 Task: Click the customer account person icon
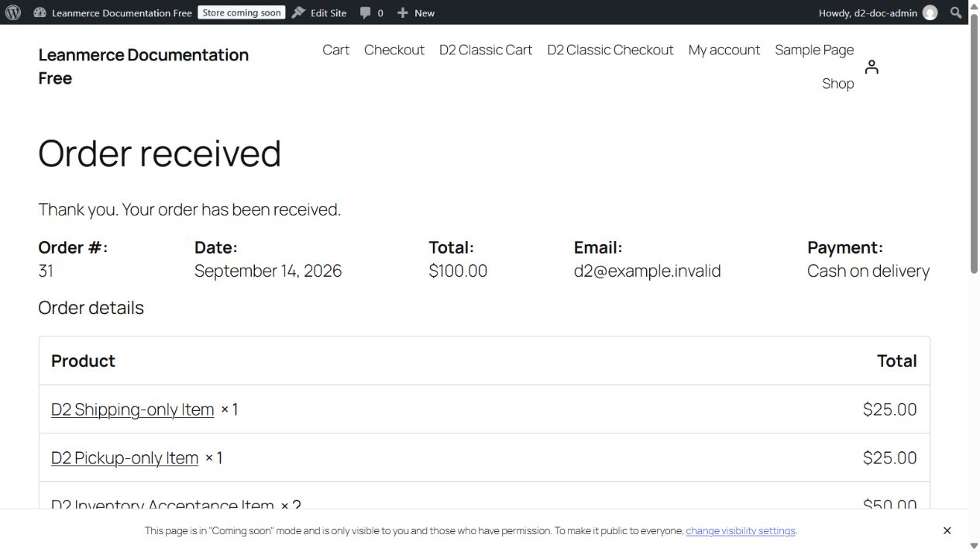pyautogui.click(x=872, y=67)
